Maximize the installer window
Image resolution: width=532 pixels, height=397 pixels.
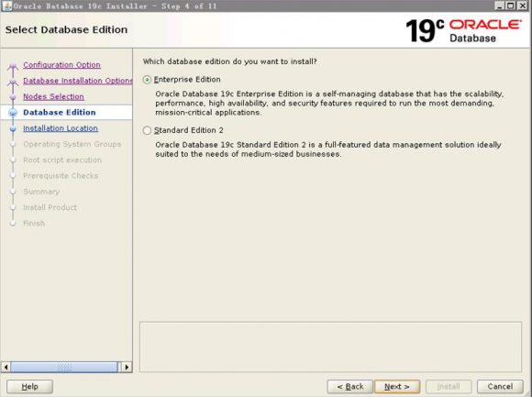coord(511,6)
